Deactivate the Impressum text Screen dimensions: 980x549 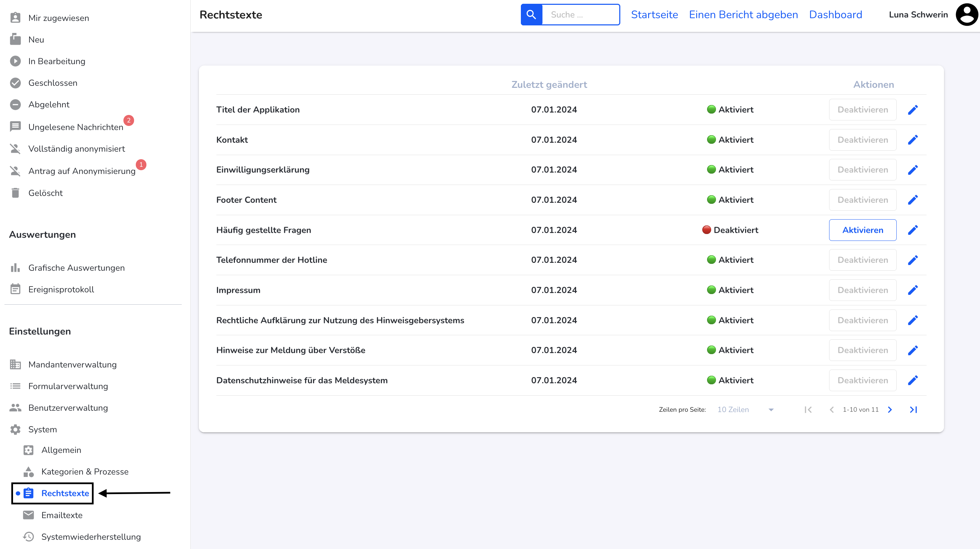(862, 290)
